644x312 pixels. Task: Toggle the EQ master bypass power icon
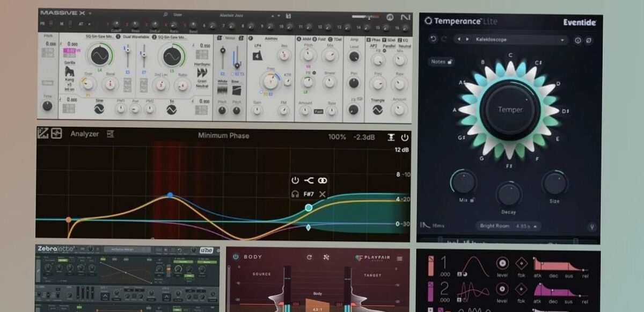405,136
